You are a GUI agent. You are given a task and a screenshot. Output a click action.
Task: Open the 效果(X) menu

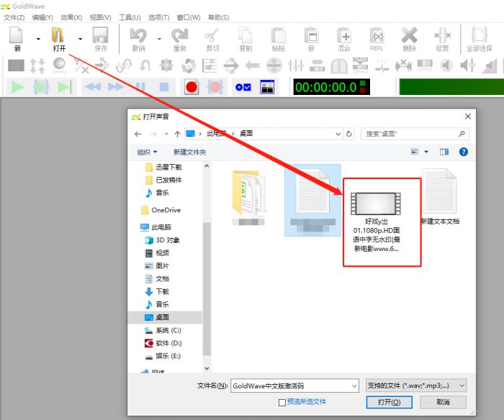pos(71,17)
